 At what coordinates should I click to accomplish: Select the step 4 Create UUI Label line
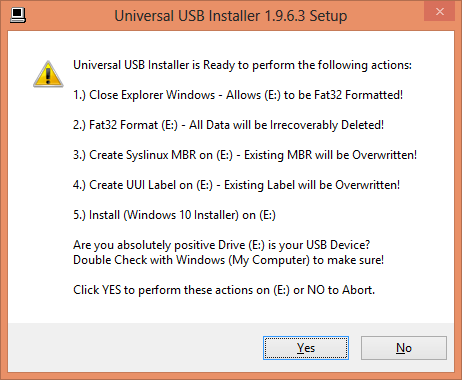236,185
